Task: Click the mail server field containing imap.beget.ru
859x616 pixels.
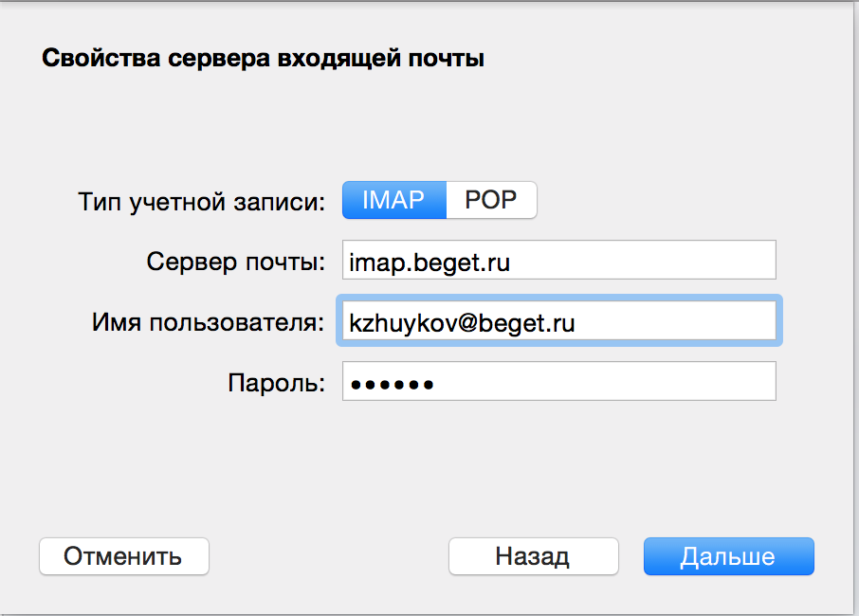Action: (x=558, y=260)
